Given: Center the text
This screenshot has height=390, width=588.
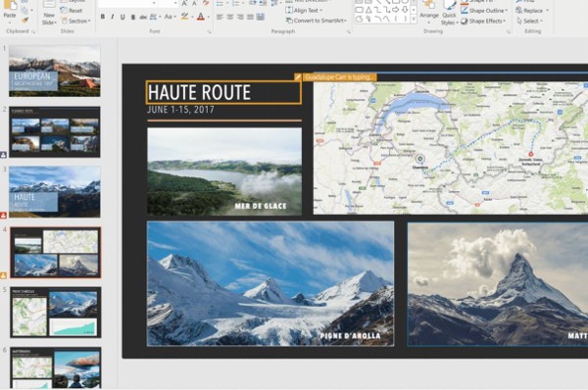Looking at the screenshot, I should click(230, 17).
